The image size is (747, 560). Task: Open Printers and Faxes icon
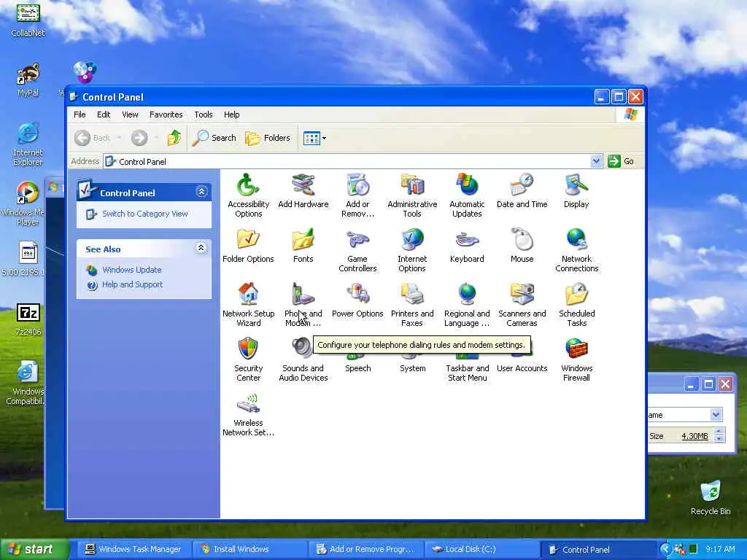pos(412,305)
